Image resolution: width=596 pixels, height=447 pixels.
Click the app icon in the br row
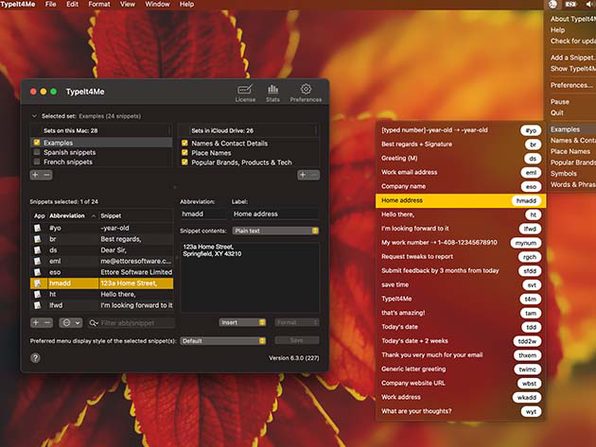[x=37, y=239]
